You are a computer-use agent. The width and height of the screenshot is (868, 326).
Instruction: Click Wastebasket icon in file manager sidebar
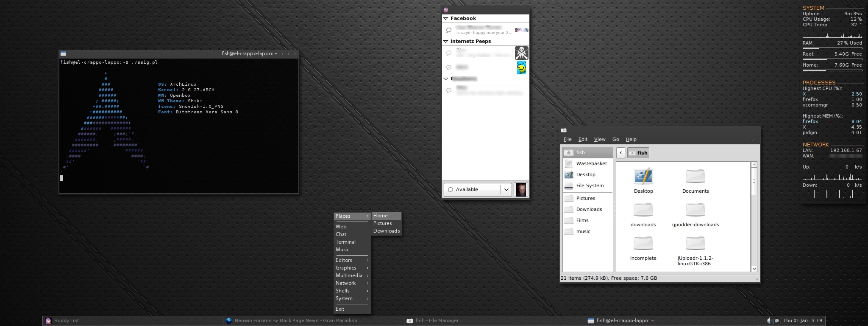click(x=569, y=163)
